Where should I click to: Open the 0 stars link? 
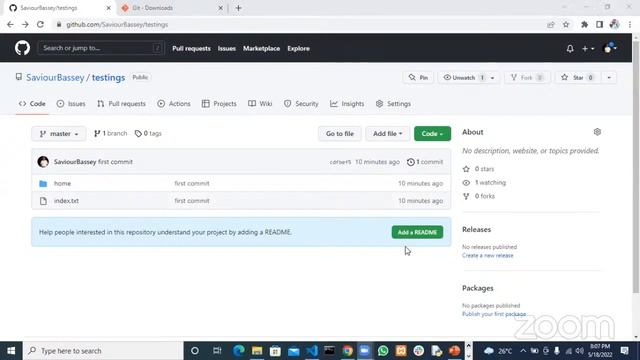(x=478, y=169)
